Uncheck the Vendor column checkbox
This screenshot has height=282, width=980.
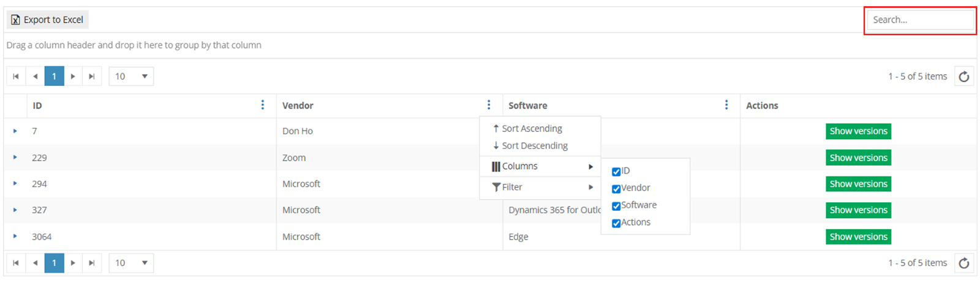tap(616, 189)
